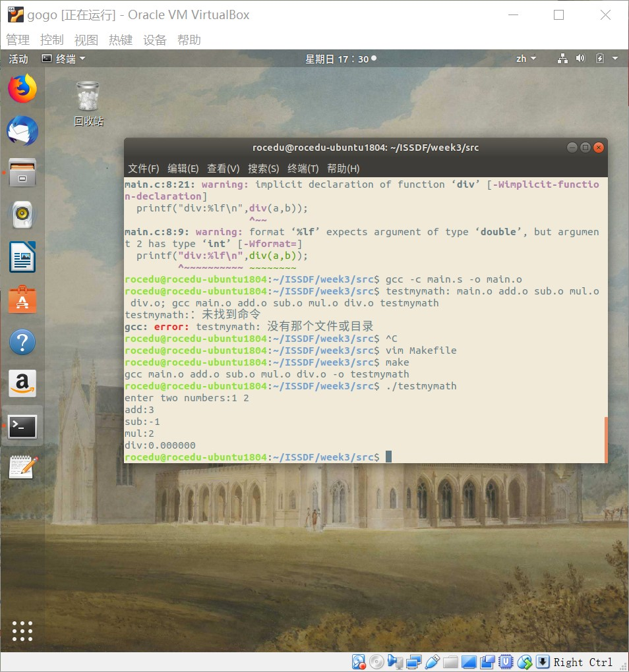Close the terminal window
629x672 pixels.
tap(599, 148)
